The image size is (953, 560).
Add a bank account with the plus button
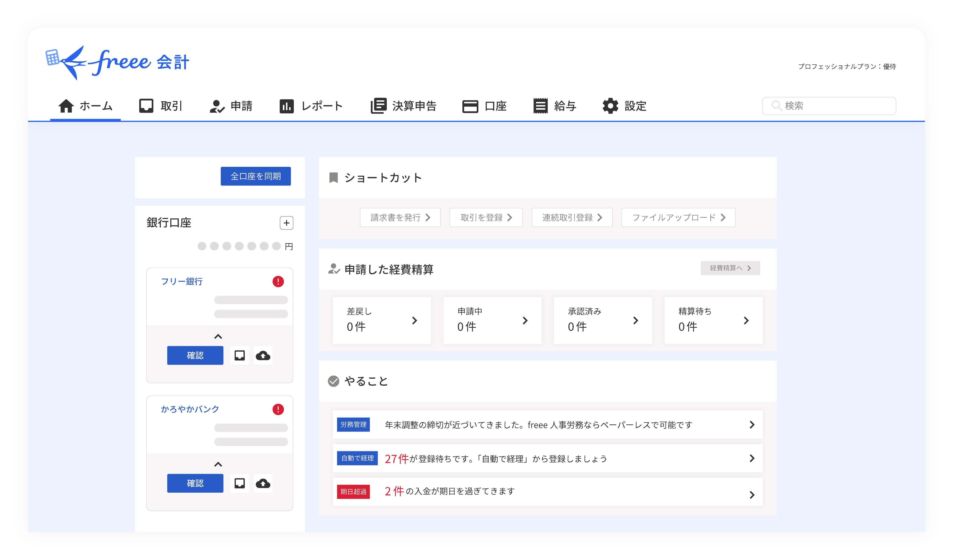287,223
